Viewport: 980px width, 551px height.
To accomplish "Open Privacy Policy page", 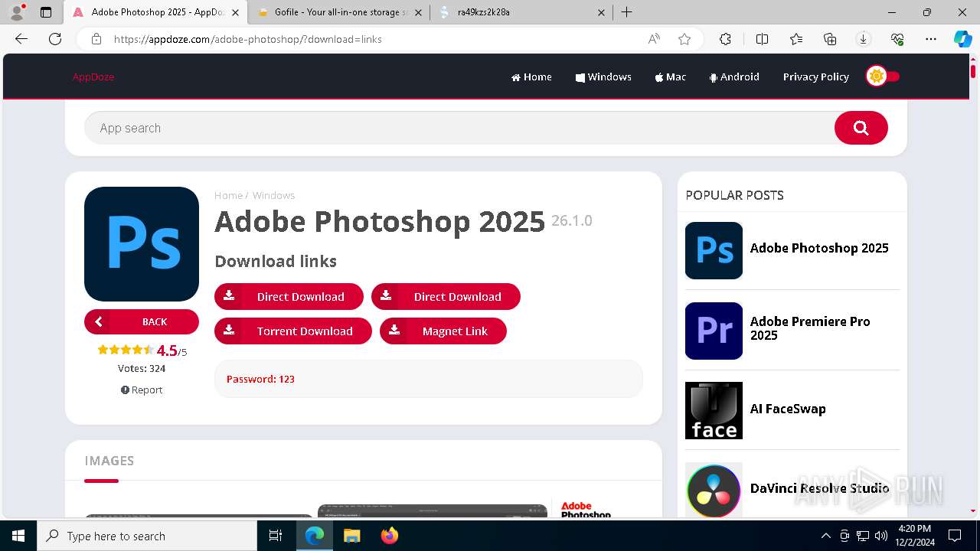I will 816,77.
